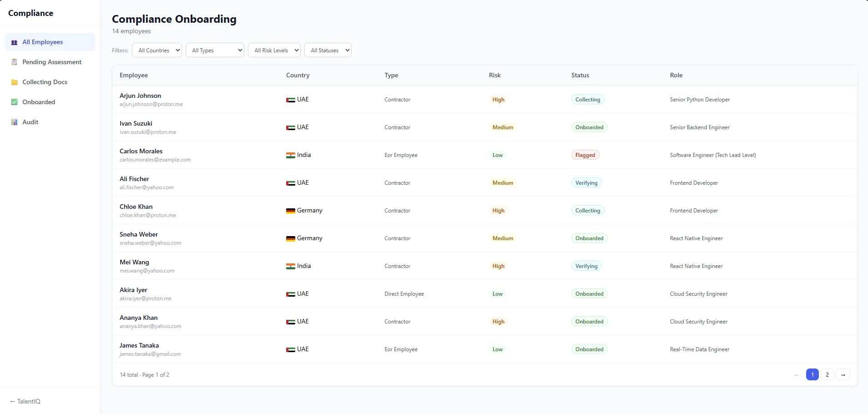Click the back to TalentIQ link
This screenshot has width=868, height=414.
[25, 401]
